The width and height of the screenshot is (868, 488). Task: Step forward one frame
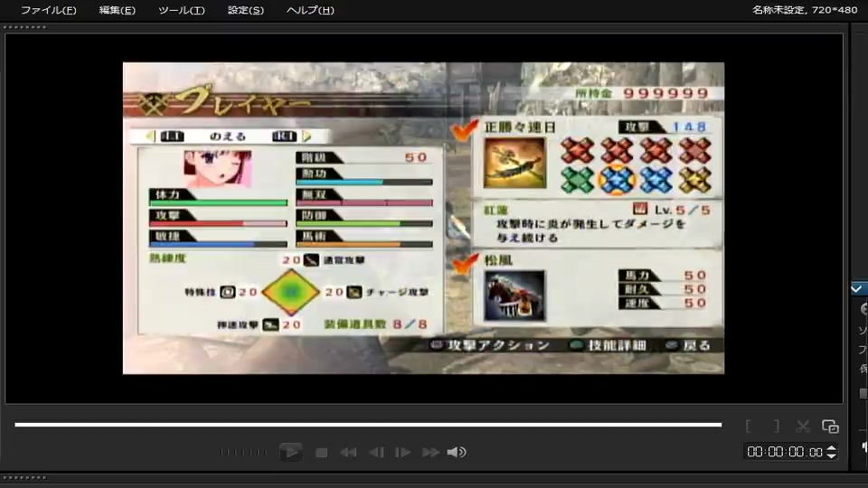(402, 453)
